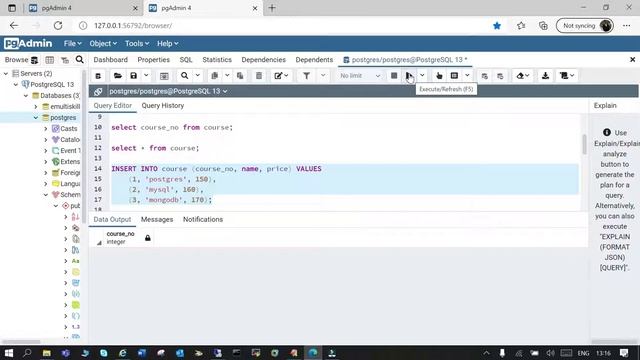The image size is (640, 360).
Task: Click View Data table icon in Browser
Action: point(49,60)
